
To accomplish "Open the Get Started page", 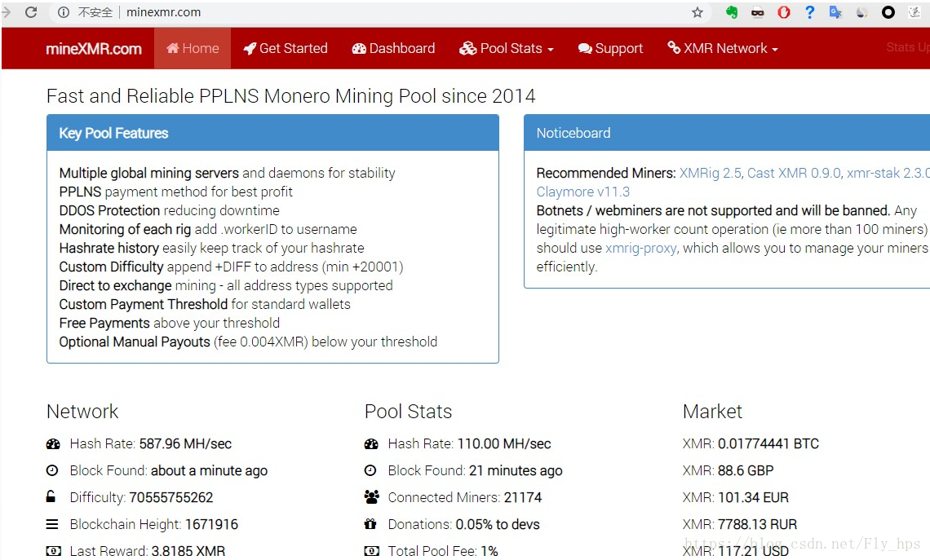I will point(286,48).
